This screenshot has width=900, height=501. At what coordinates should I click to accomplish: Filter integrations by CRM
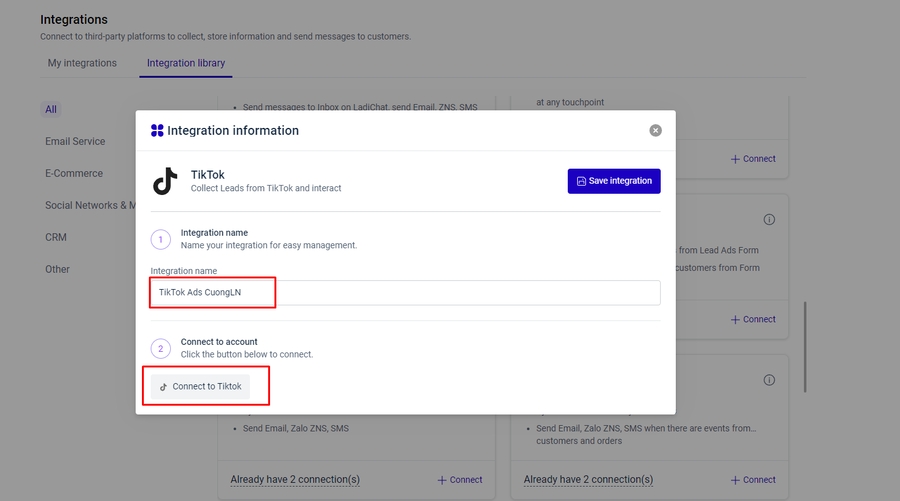[x=57, y=237]
